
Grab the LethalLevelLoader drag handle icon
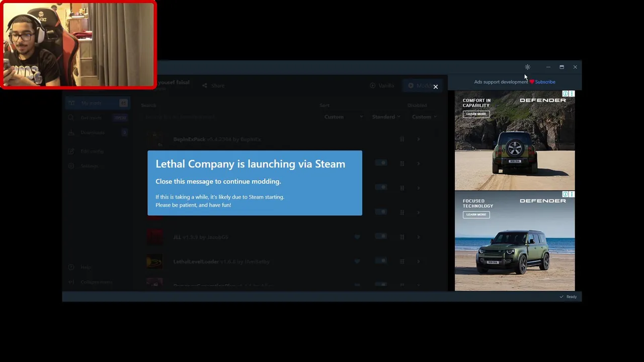point(402,261)
